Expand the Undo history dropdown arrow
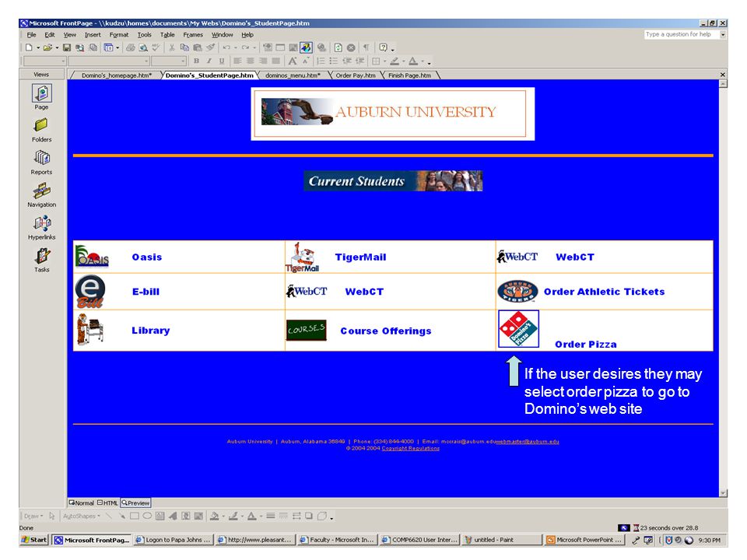 coord(235,47)
